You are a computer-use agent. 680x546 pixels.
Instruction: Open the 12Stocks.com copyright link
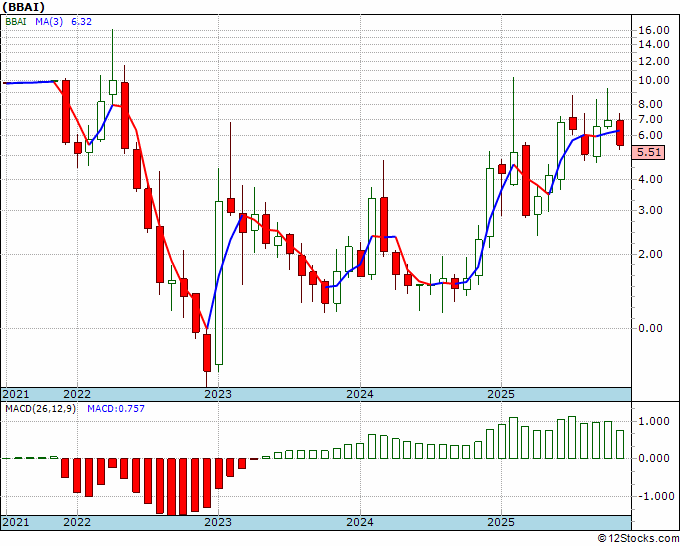tap(638, 539)
